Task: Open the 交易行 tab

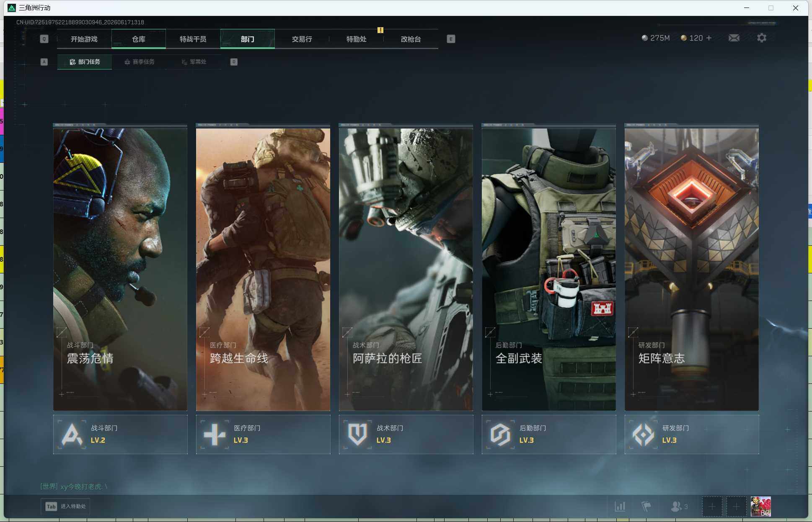Action: (302, 39)
